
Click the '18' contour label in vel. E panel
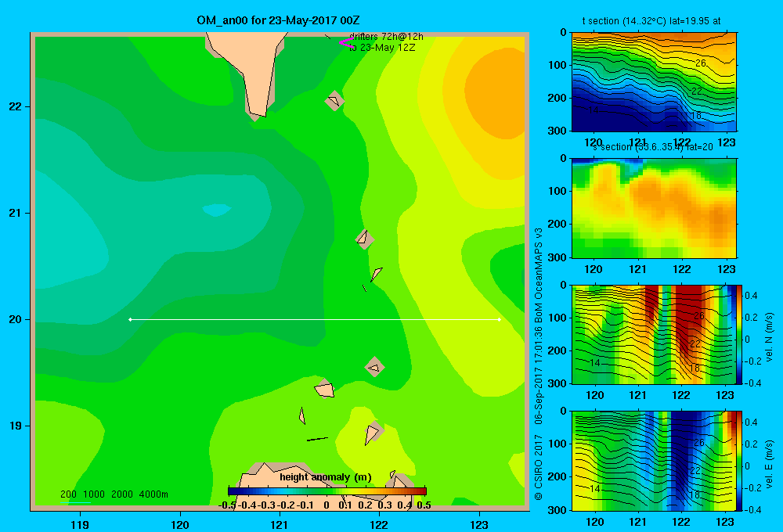click(694, 494)
